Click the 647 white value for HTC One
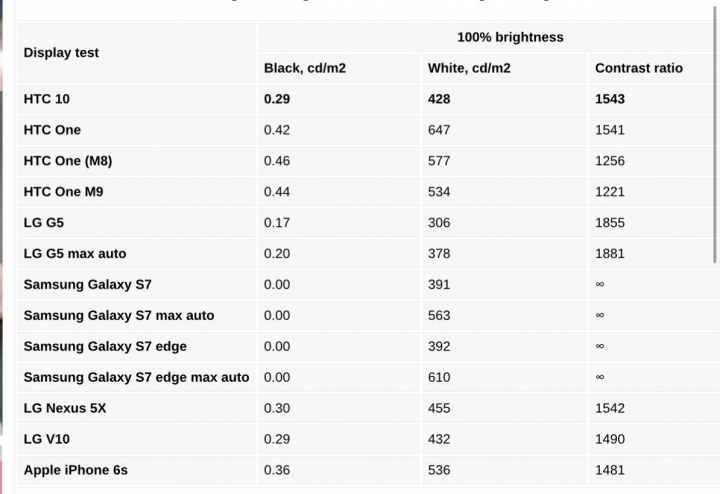 [439, 130]
